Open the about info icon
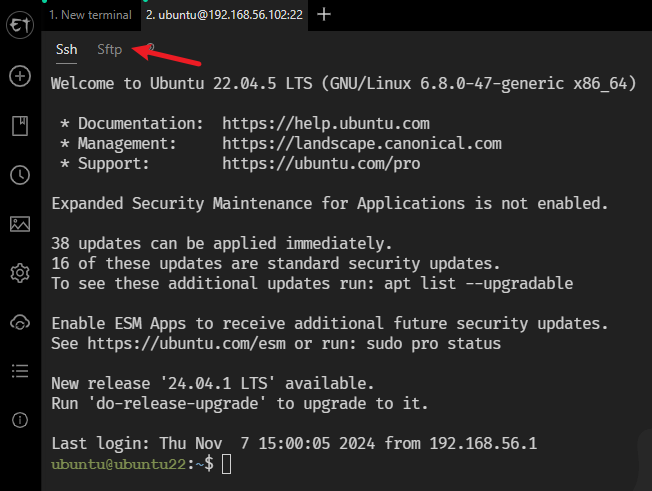 [20, 420]
